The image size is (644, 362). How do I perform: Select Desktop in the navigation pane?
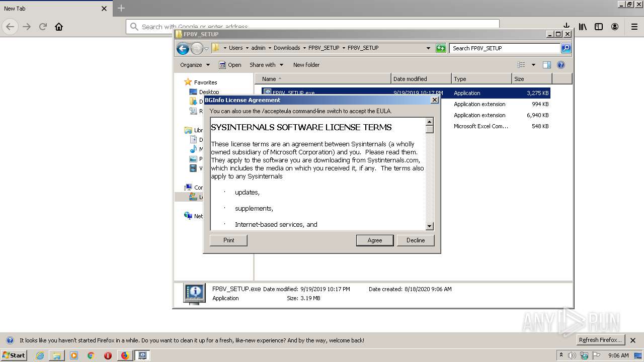pos(209,92)
